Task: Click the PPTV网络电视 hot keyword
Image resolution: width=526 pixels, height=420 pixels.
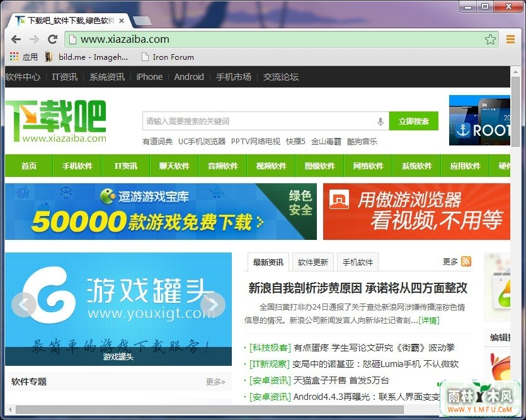Action: [256, 142]
